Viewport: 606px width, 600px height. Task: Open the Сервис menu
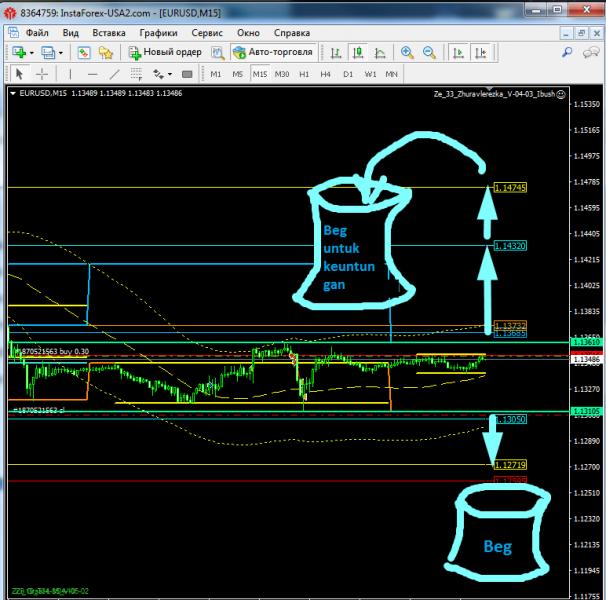click(207, 33)
